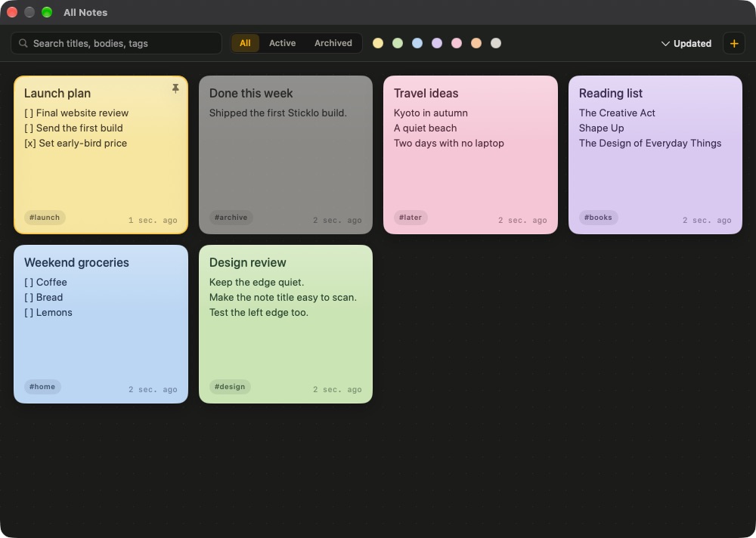Click Keep the edge quiet line

tap(256, 282)
